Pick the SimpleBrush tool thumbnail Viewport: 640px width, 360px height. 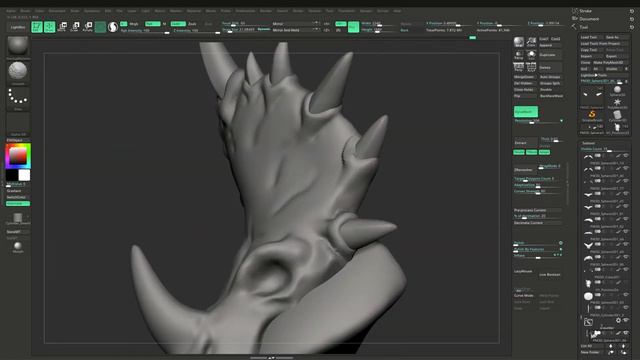pos(592,116)
